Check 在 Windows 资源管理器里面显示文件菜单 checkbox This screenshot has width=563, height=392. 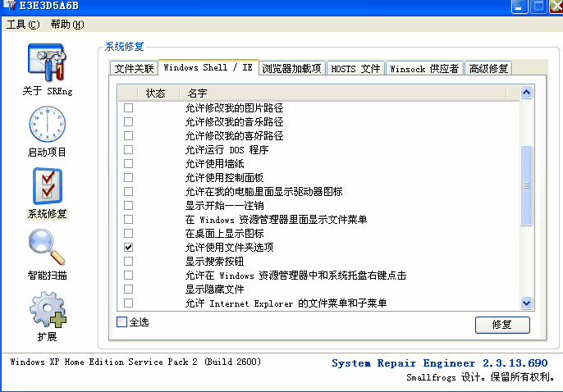[x=128, y=220]
